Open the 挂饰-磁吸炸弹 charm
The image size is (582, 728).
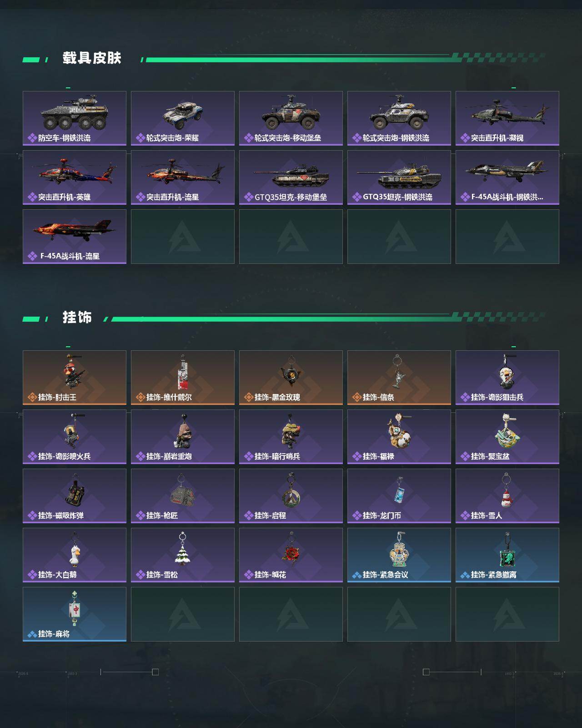(75, 496)
